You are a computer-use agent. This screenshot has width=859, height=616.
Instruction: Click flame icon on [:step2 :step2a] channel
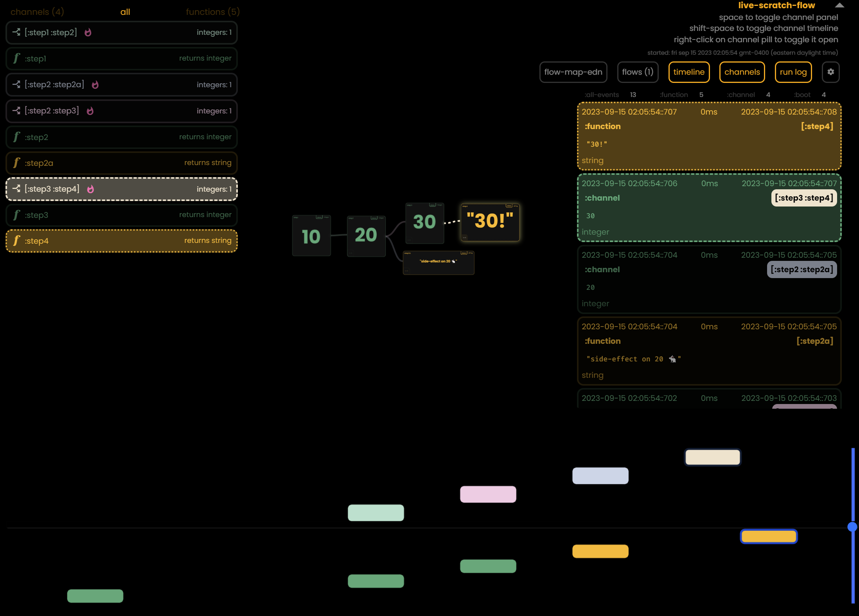pos(95,84)
